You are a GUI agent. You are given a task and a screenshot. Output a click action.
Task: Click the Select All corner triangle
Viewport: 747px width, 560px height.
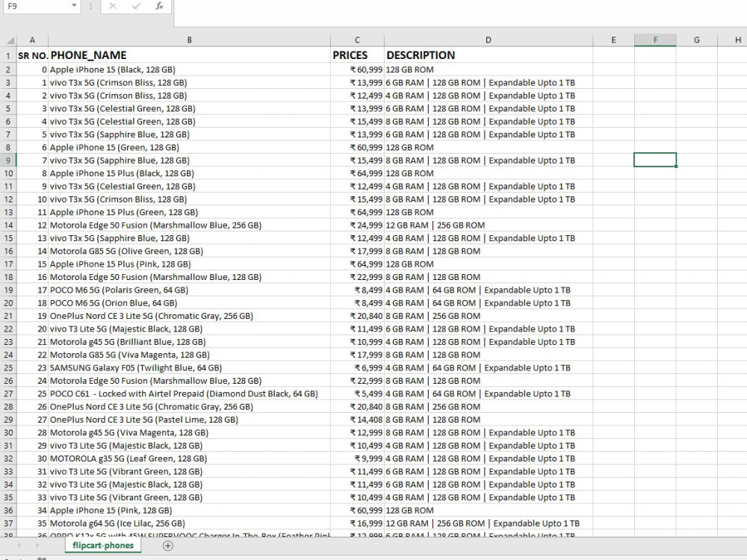pos(10,40)
